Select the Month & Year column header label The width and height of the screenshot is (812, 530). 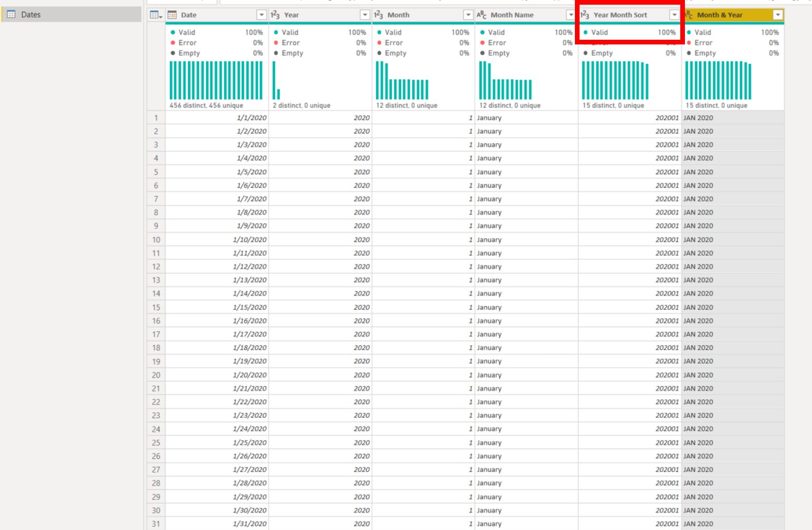(x=720, y=15)
